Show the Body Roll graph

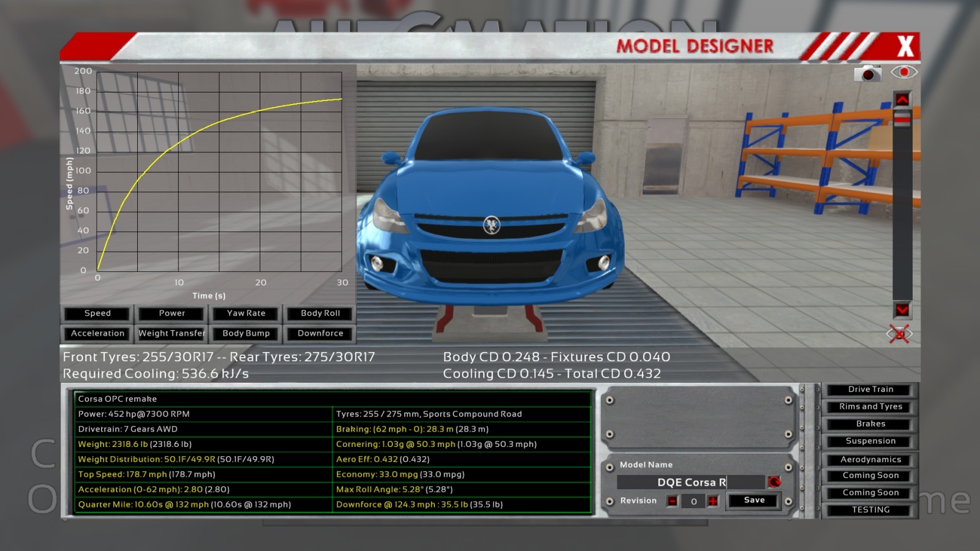[x=320, y=313]
